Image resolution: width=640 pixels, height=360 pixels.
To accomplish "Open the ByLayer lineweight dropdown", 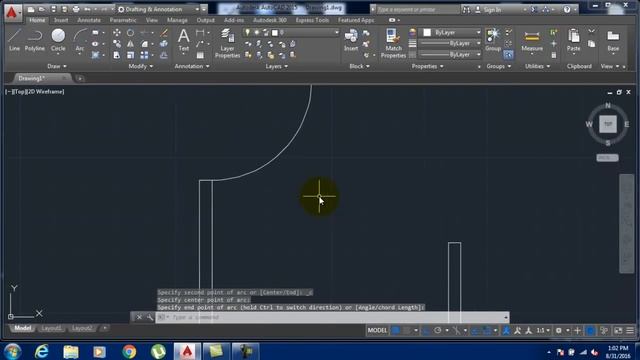I will click(x=451, y=43).
